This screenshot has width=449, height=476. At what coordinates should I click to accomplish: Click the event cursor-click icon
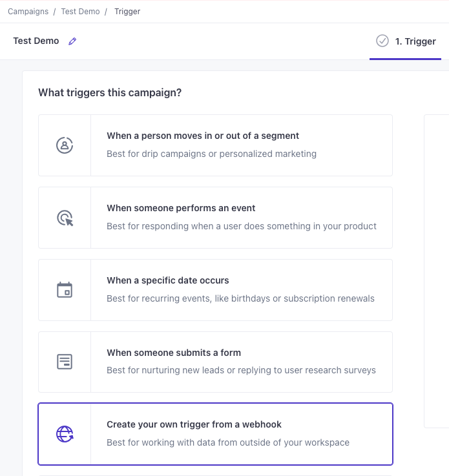(x=65, y=218)
